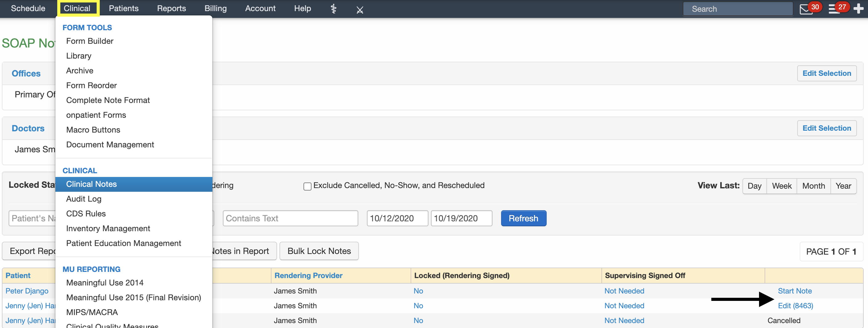
Task: Click the start date field 10/12/2020
Action: 397,218
